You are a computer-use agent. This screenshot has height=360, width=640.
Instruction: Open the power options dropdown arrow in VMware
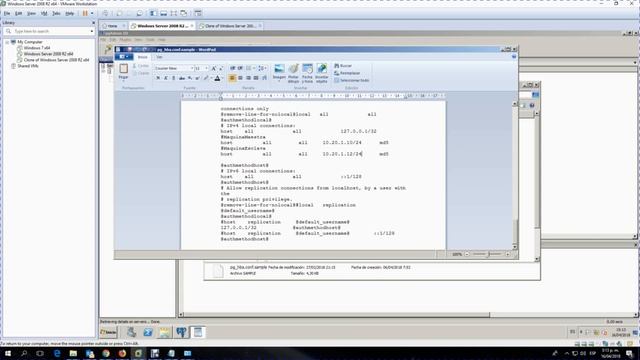pyautogui.click(x=91, y=13)
